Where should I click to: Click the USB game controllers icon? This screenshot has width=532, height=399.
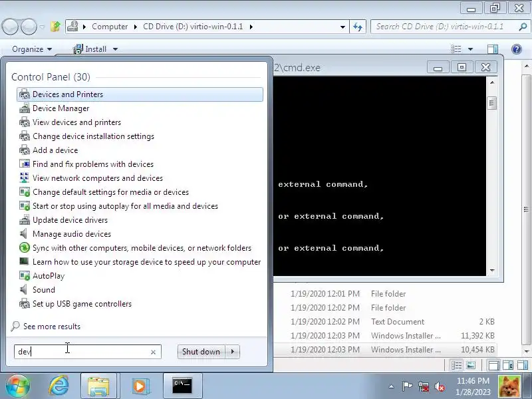click(25, 303)
